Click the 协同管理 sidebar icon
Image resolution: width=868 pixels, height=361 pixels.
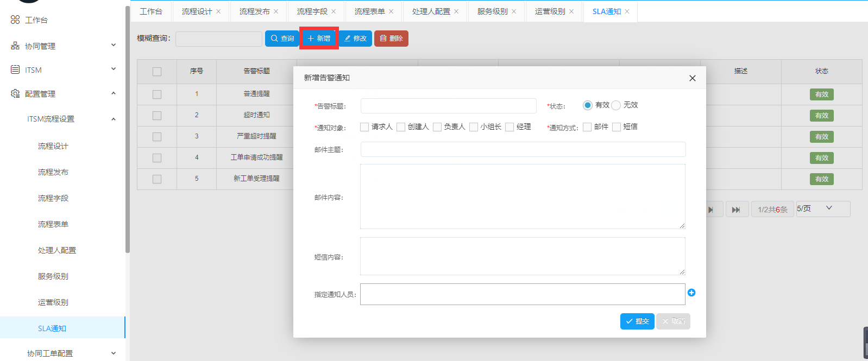point(15,46)
